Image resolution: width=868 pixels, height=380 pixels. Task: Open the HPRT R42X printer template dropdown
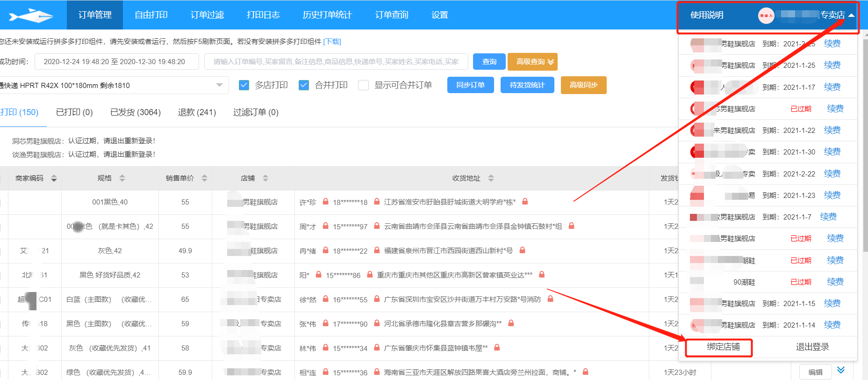pyautogui.click(x=219, y=85)
